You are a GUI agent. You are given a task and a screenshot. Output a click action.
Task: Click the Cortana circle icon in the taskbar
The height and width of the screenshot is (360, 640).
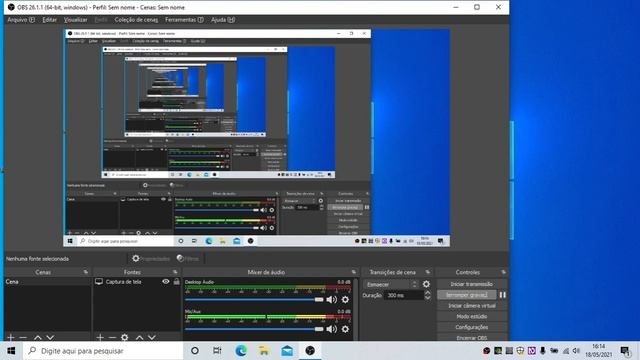tap(195, 351)
